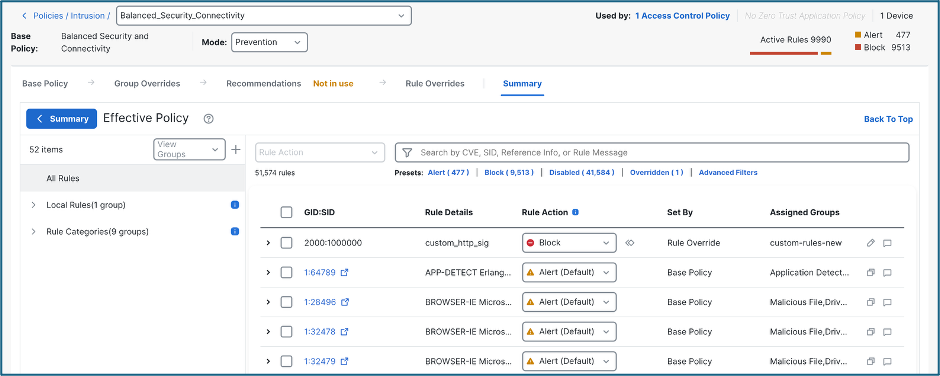
Task: Apply the Overridden (1) preset filter
Action: [x=656, y=172]
